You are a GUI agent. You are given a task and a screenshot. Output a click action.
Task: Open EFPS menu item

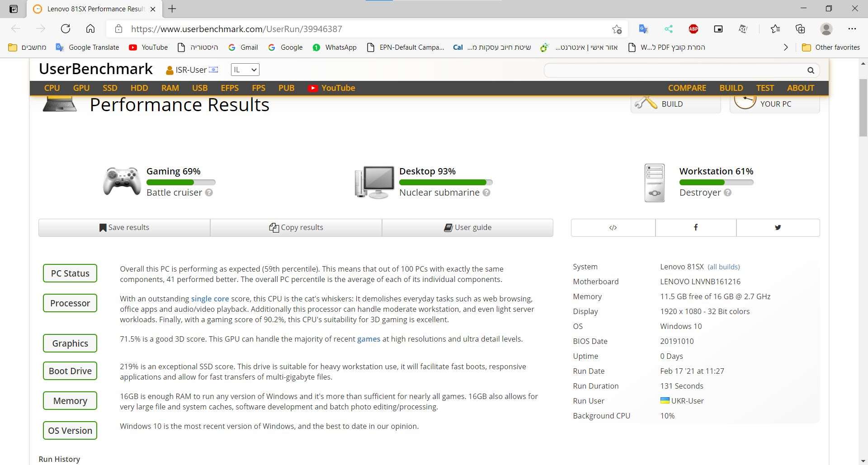tap(230, 88)
